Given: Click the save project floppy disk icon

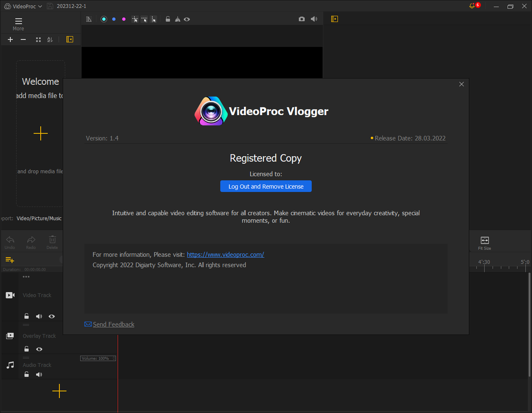Looking at the screenshot, I should point(50,6).
